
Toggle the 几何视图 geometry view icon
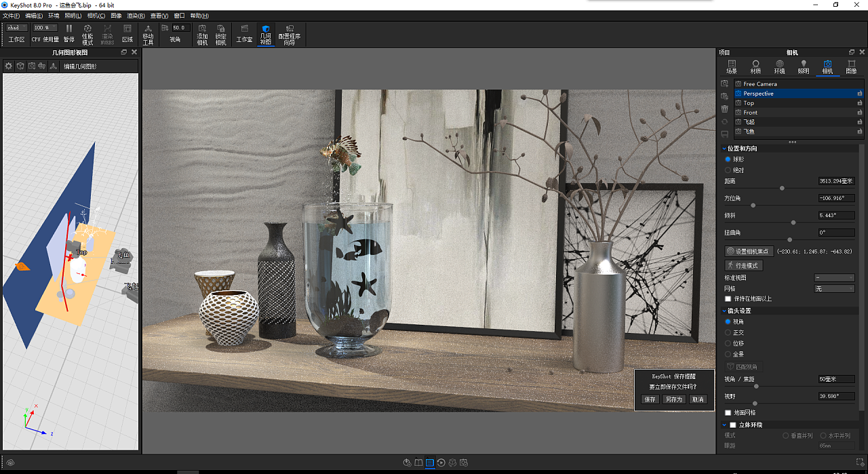point(266,29)
